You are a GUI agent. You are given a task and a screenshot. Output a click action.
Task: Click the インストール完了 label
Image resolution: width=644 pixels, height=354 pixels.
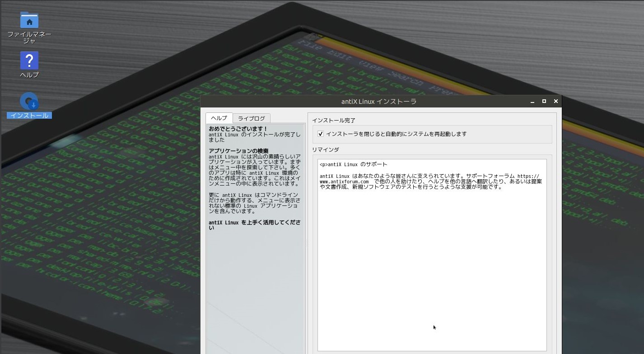pyautogui.click(x=334, y=121)
